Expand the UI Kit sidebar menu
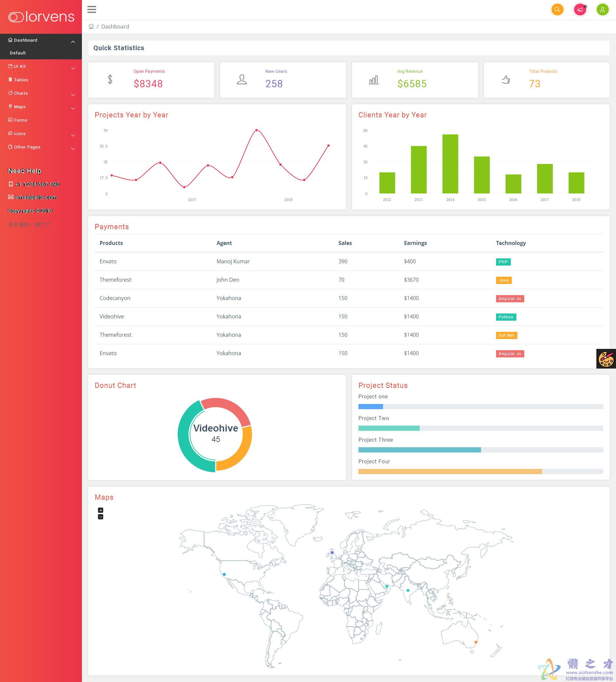This screenshot has width=616, height=682. coord(73,68)
